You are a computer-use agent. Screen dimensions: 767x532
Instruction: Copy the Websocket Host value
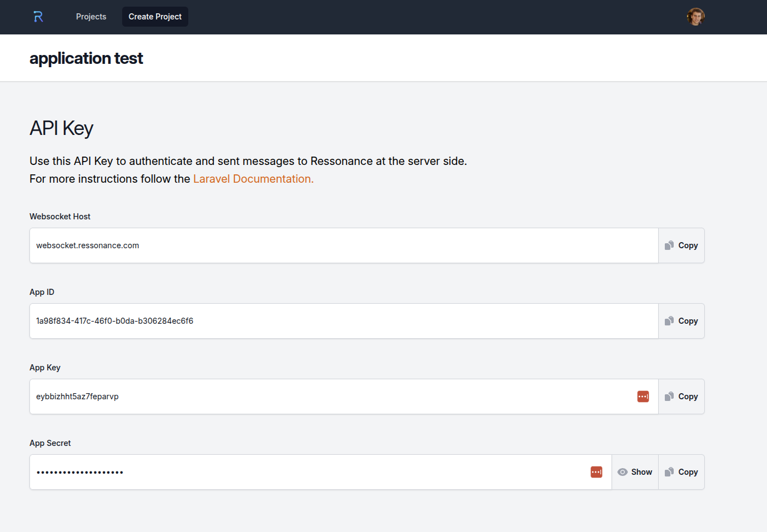pyautogui.click(x=681, y=245)
